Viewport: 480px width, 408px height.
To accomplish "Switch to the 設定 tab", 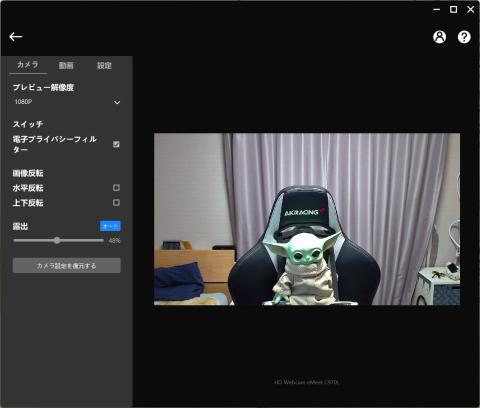I will [104, 65].
